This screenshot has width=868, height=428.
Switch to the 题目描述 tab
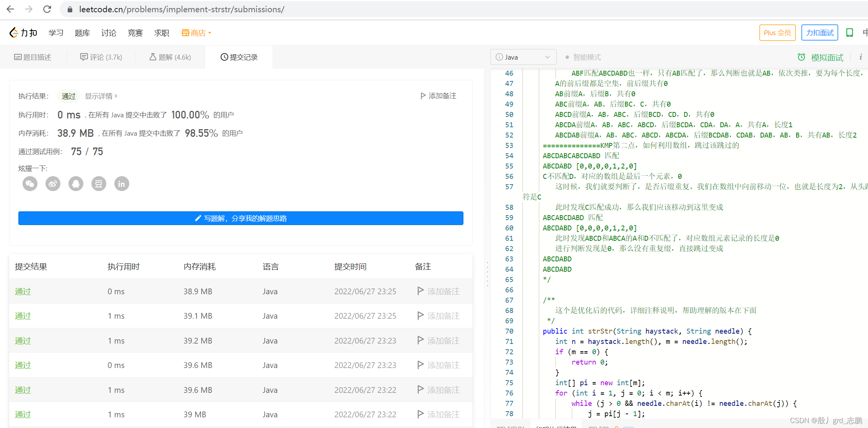point(33,57)
